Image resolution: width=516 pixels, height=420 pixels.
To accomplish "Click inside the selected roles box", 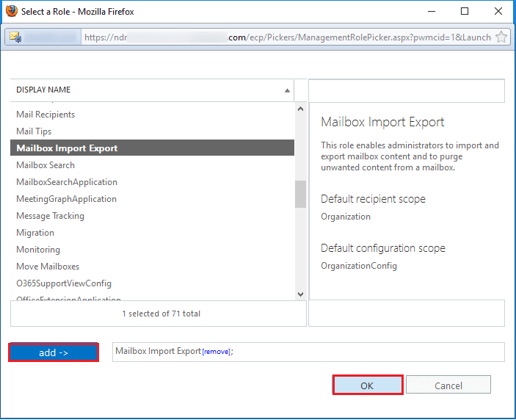I will point(308,352).
